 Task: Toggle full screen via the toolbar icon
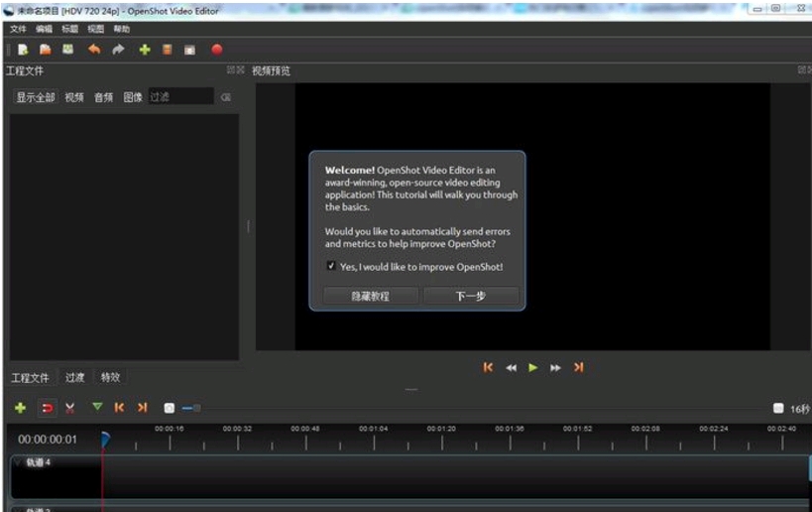(190, 51)
